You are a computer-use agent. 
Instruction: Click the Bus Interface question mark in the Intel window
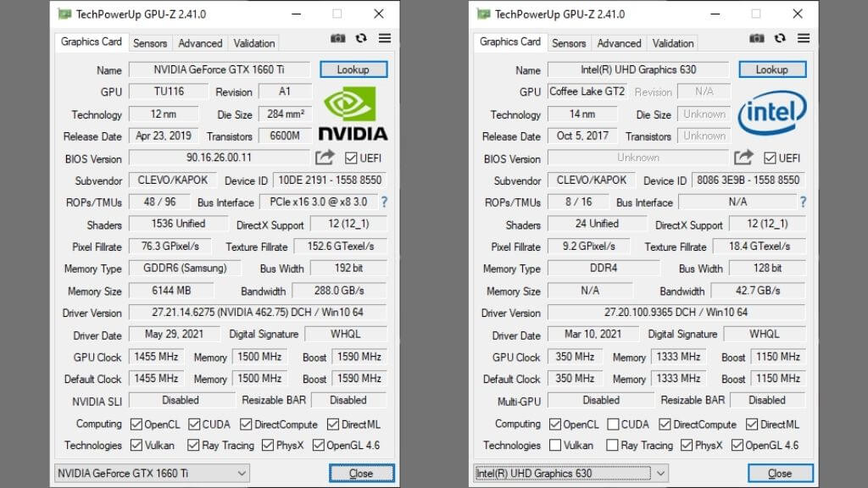(x=804, y=202)
